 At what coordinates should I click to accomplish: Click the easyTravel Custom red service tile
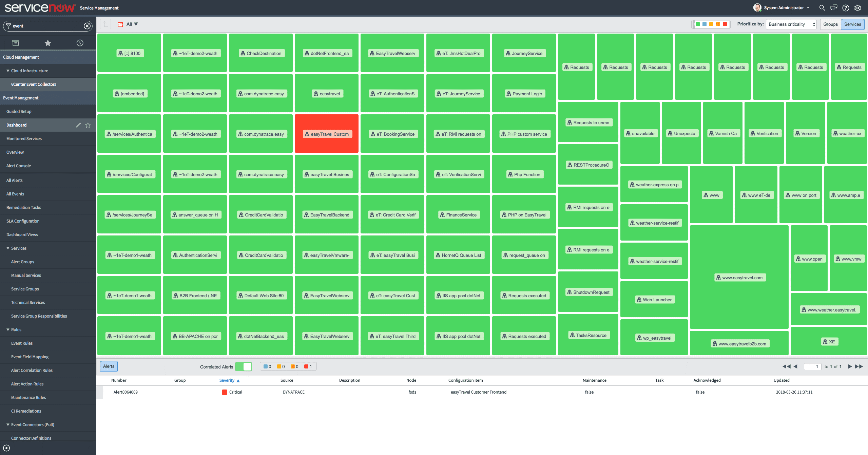click(x=327, y=133)
